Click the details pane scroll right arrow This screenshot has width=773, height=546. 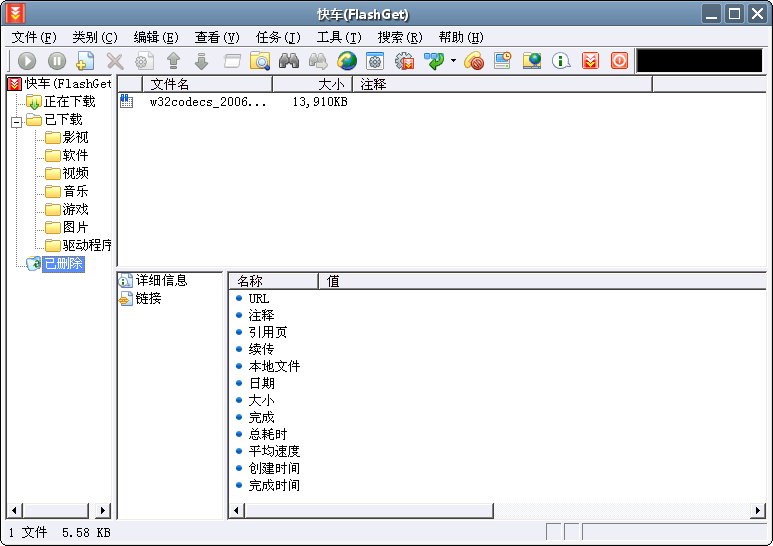[x=758, y=511]
